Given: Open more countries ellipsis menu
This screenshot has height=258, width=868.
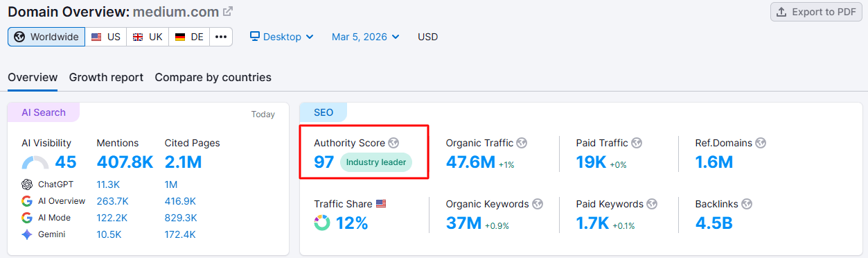Looking at the screenshot, I should (x=221, y=37).
